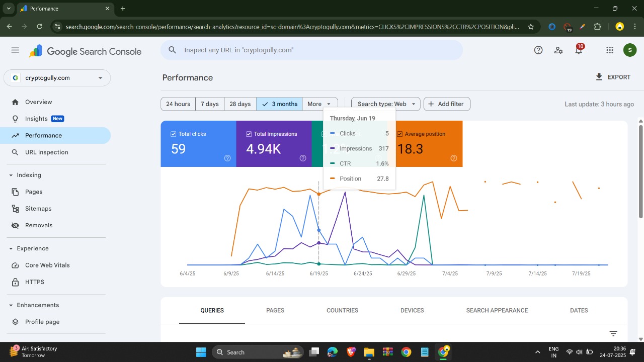Open File Explorer from taskbar
This screenshot has height=362, width=644.
tap(369, 352)
